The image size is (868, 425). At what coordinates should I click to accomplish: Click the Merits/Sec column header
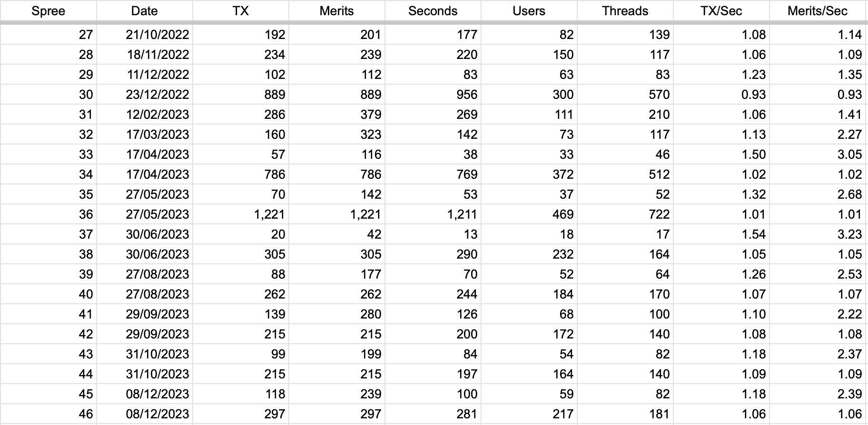pos(817,11)
